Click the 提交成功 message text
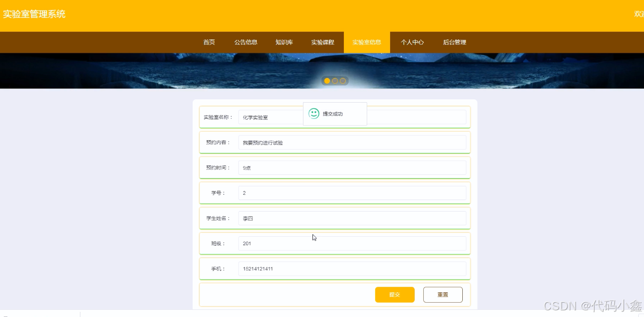Viewport: 644px width, 317px height. 333,114
